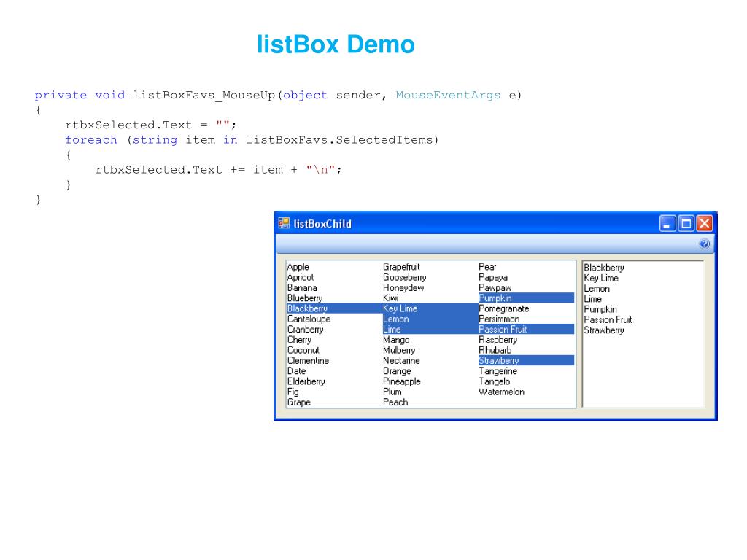Viewport: 747px width, 560px height.
Task: Deselect Blackberry in the fruit listbox
Action: [x=333, y=308]
